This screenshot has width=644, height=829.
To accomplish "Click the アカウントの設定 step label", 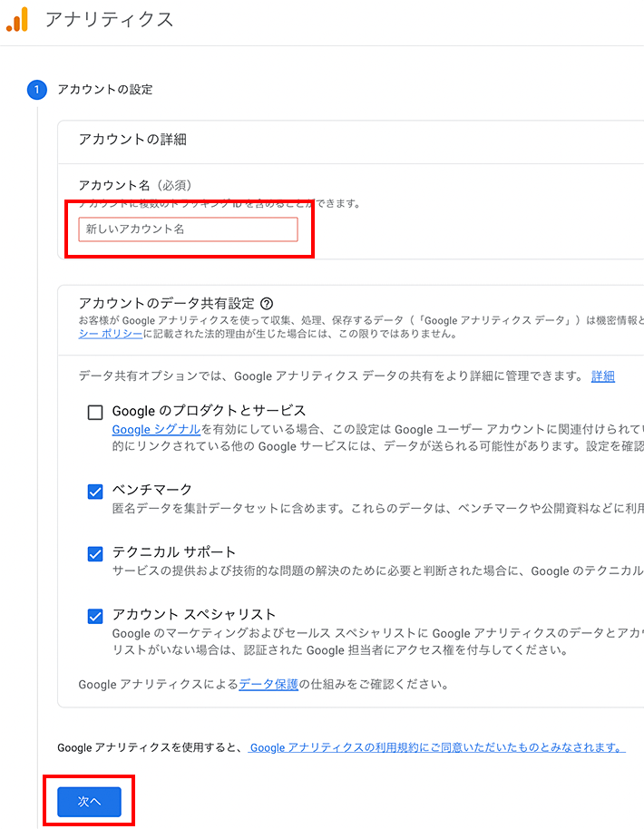I will (105, 90).
